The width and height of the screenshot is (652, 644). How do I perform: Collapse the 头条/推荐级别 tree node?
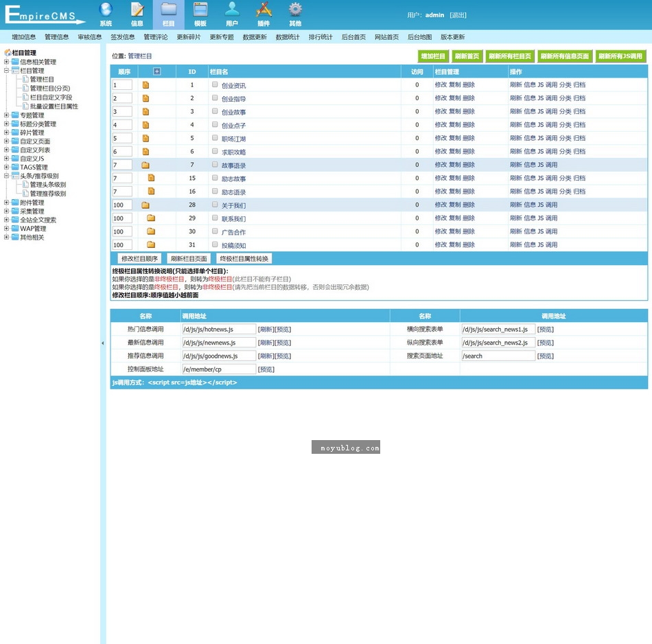(6, 176)
